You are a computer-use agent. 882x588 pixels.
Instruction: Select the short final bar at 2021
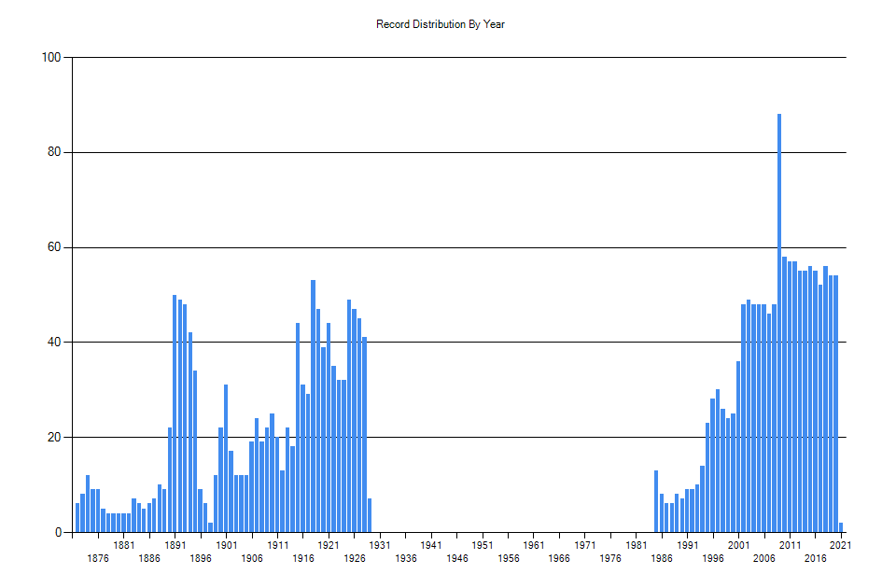(841, 527)
